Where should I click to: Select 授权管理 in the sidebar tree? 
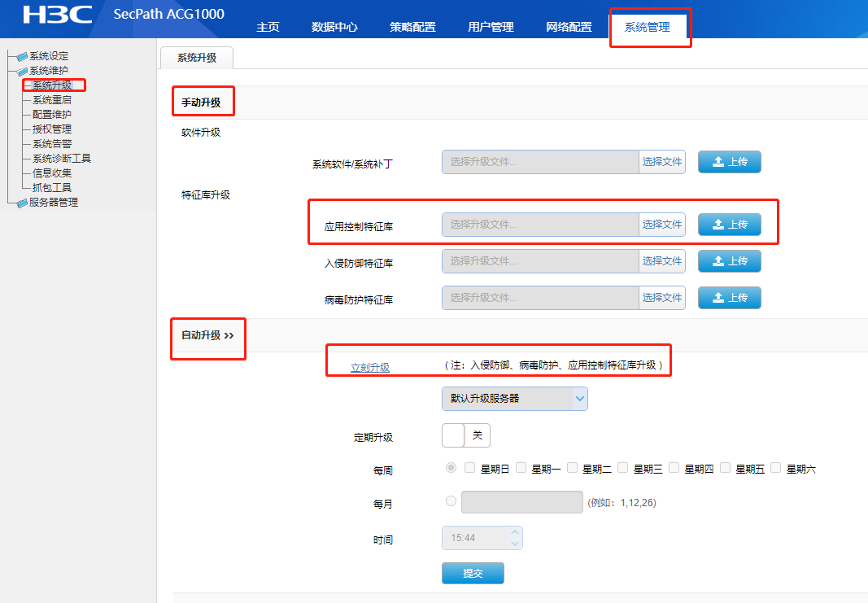(x=52, y=129)
